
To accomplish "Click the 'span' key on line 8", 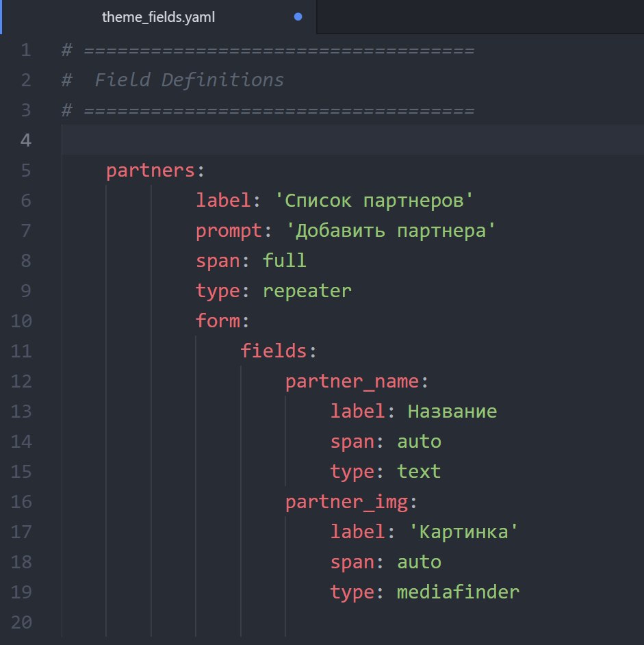I will click(x=218, y=261).
